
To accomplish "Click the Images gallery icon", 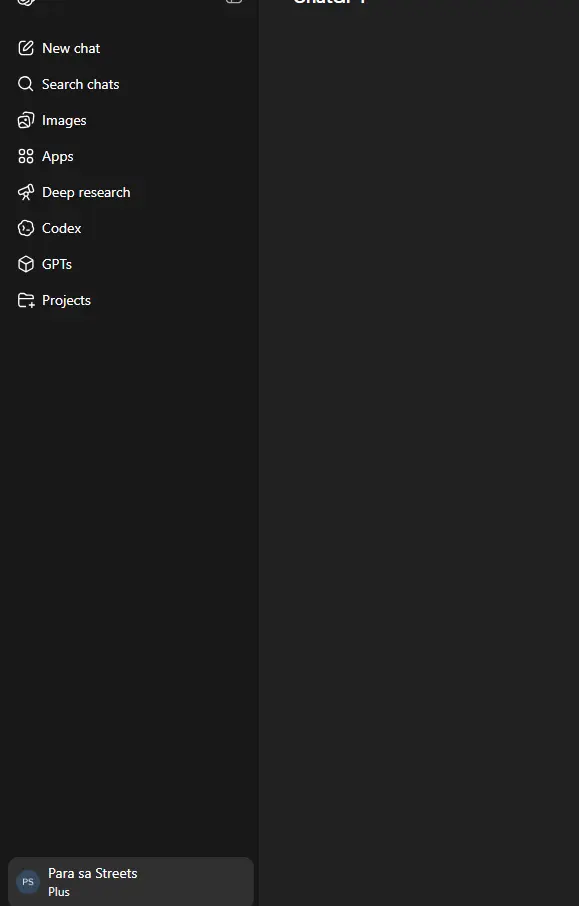I will (26, 120).
